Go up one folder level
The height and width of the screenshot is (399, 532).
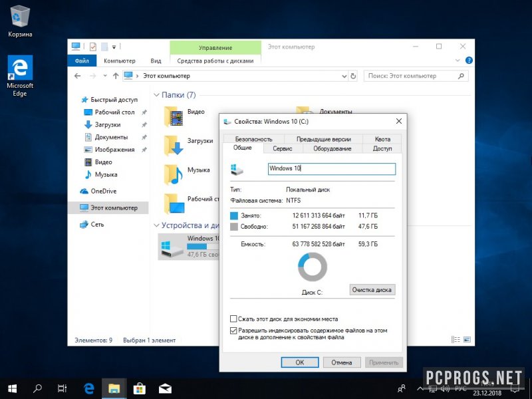click(116, 76)
